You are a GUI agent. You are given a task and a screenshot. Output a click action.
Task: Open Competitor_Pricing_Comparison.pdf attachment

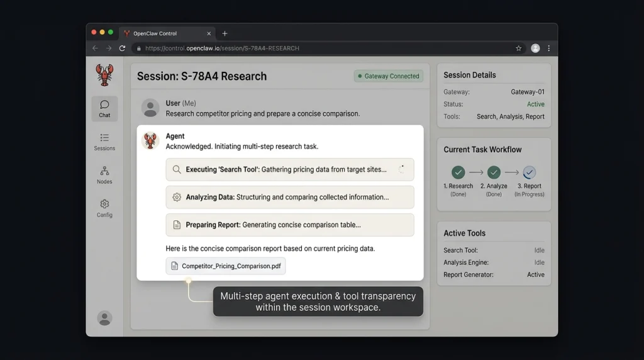226,266
